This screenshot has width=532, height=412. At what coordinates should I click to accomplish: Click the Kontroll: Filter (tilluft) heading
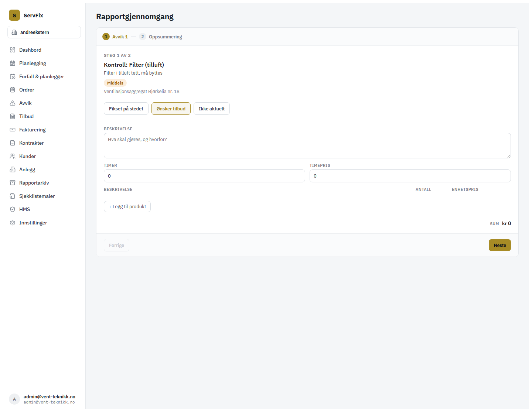click(134, 65)
